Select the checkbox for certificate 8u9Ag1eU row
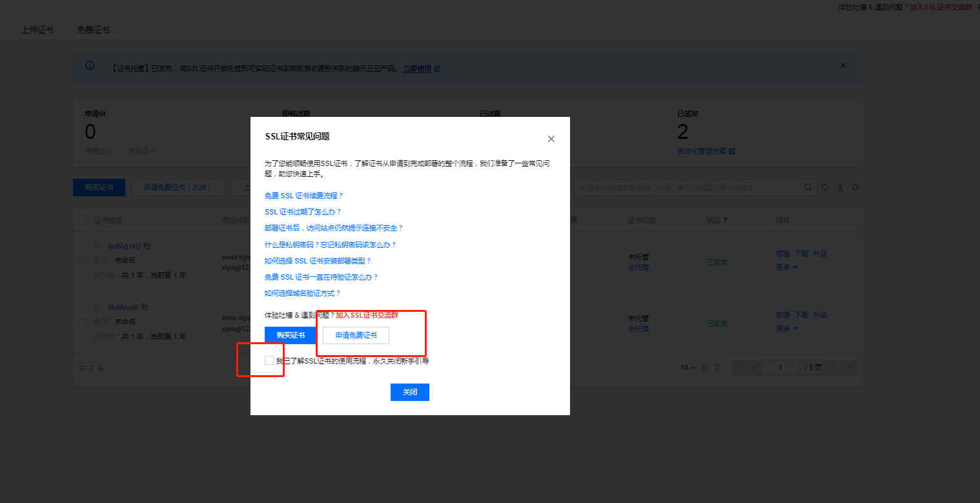 [x=83, y=262]
